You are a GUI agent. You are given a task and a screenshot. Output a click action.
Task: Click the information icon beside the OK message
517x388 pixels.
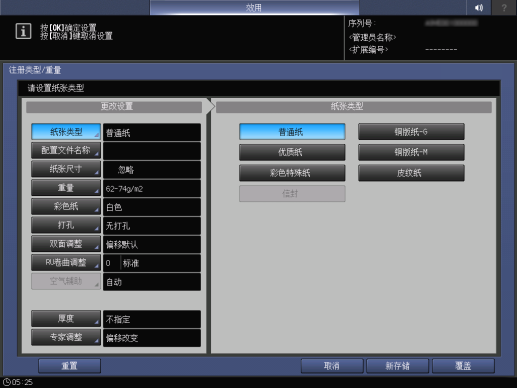point(23,31)
